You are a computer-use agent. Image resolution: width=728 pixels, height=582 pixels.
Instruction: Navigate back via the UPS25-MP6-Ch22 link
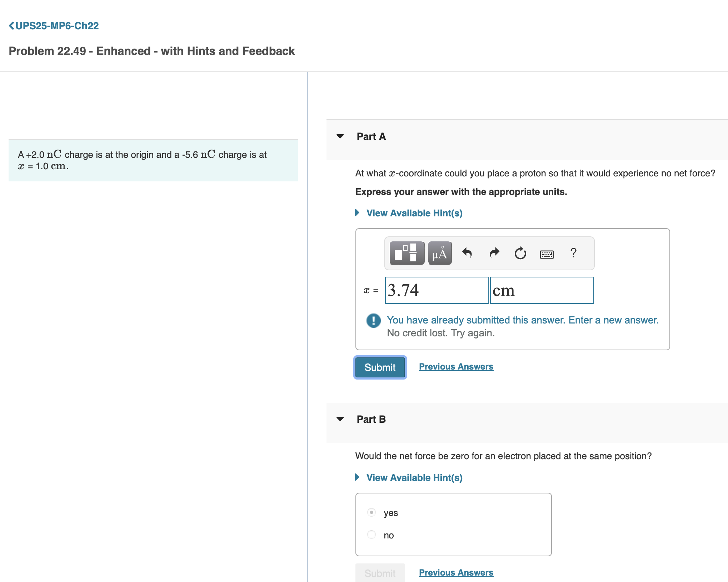(x=54, y=25)
